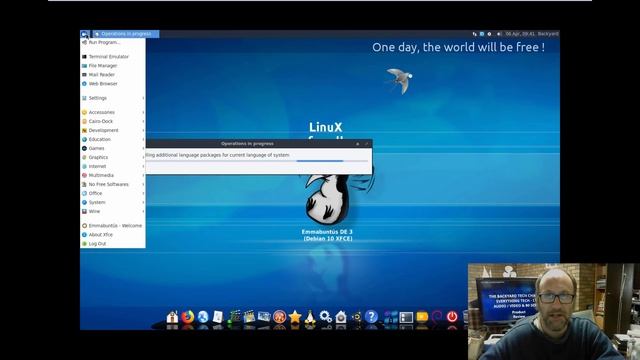Open the Wine submenu
Image resolution: width=640 pixels, height=360 pixels.
(x=113, y=211)
